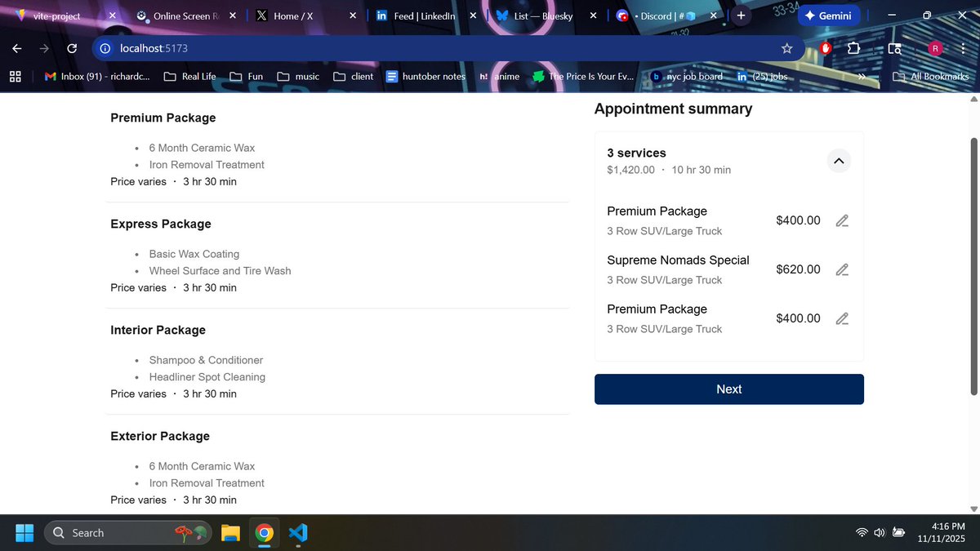
Task: Open the nyc job board bookmark
Action: 687,76
